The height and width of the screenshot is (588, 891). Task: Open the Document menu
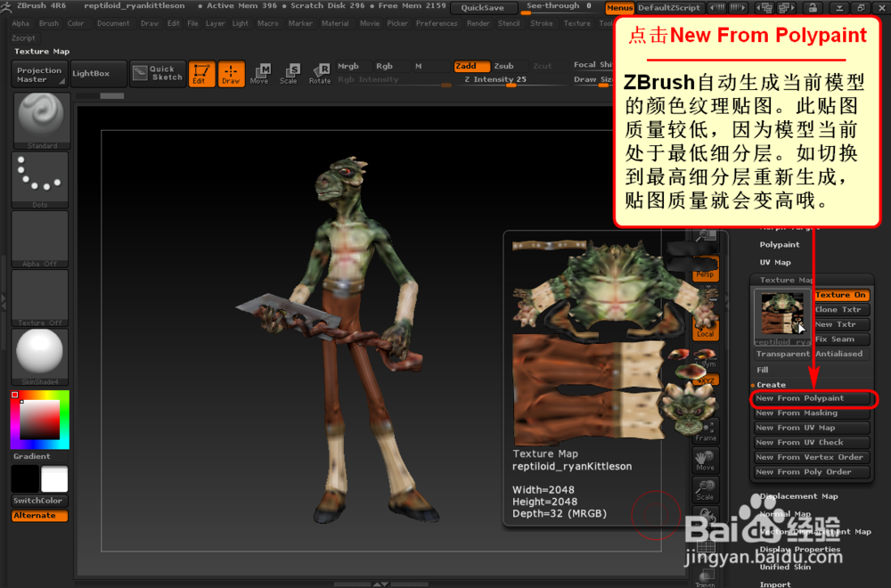pyautogui.click(x=113, y=23)
